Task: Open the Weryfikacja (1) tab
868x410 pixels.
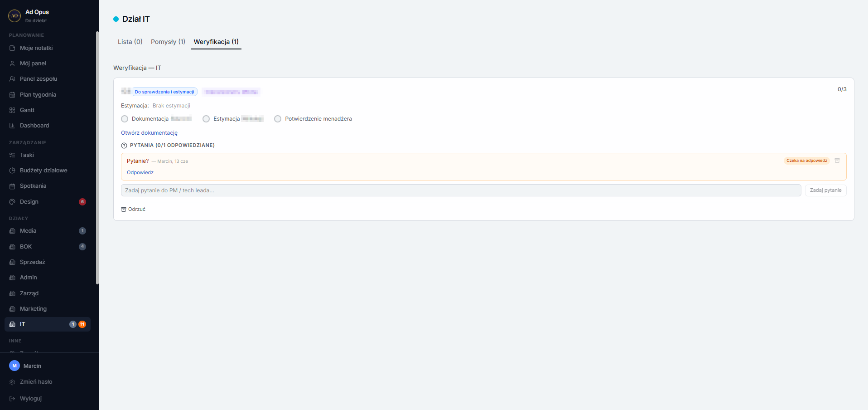Action: [x=216, y=42]
